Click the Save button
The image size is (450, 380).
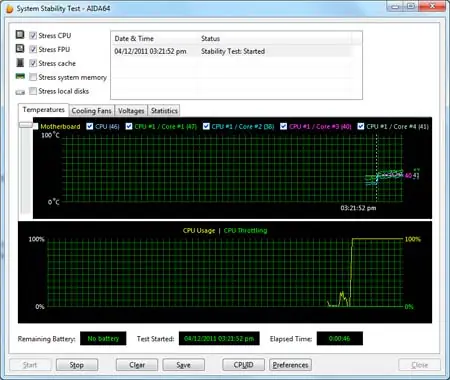click(x=183, y=365)
